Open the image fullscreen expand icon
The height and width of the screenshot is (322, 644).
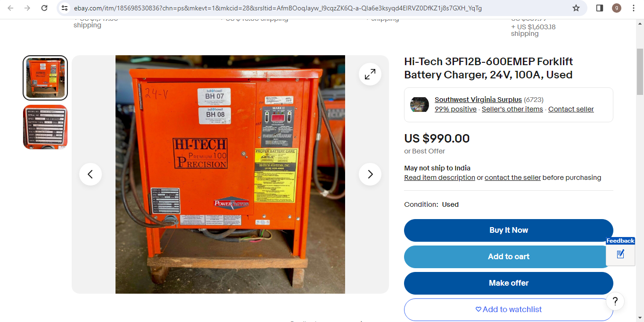tap(370, 74)
